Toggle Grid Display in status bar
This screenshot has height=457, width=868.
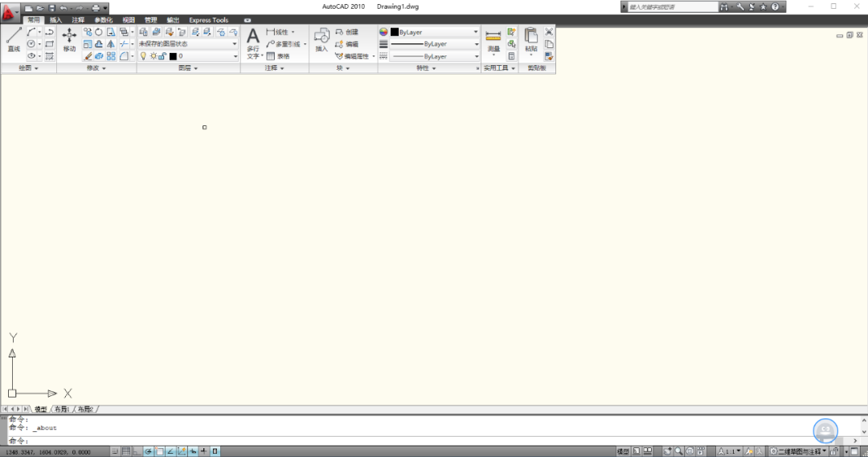126,451
